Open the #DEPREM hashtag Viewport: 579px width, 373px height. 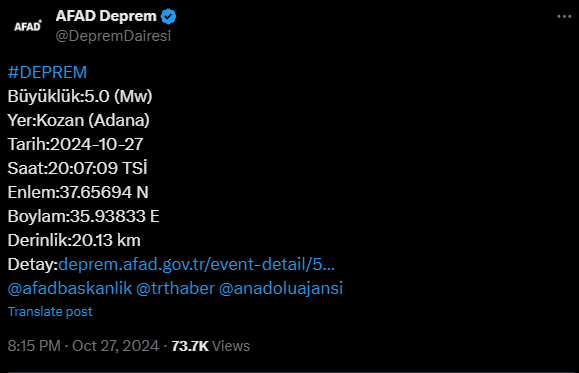point(47,72)
